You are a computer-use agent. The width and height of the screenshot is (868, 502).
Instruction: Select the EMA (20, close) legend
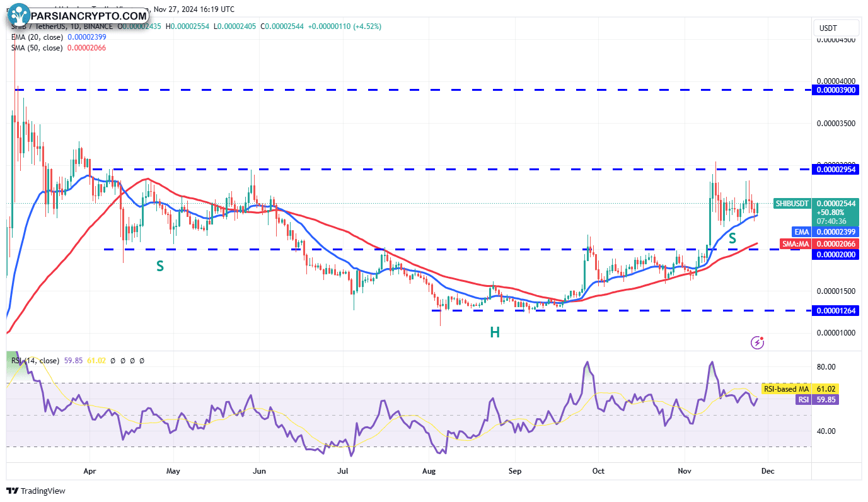point(37,37)
